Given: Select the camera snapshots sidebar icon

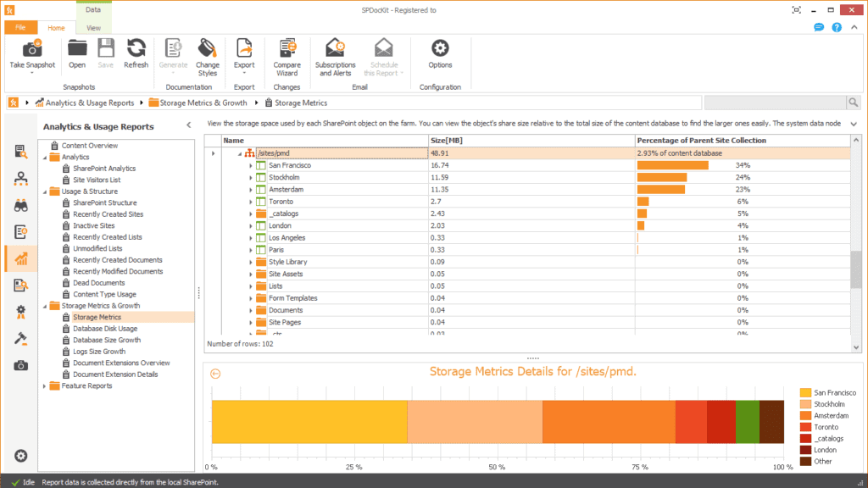Looking at the screenshot, I should coord(21,365).
